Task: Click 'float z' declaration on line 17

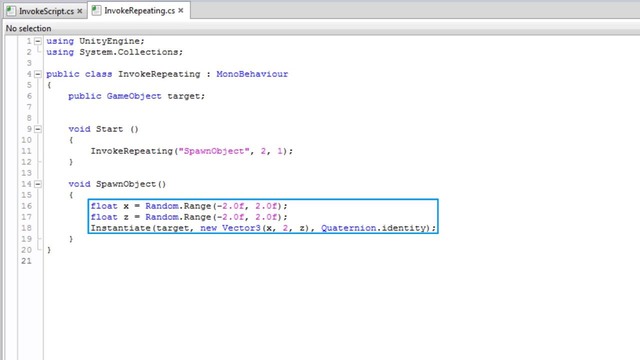Action: 110,217
